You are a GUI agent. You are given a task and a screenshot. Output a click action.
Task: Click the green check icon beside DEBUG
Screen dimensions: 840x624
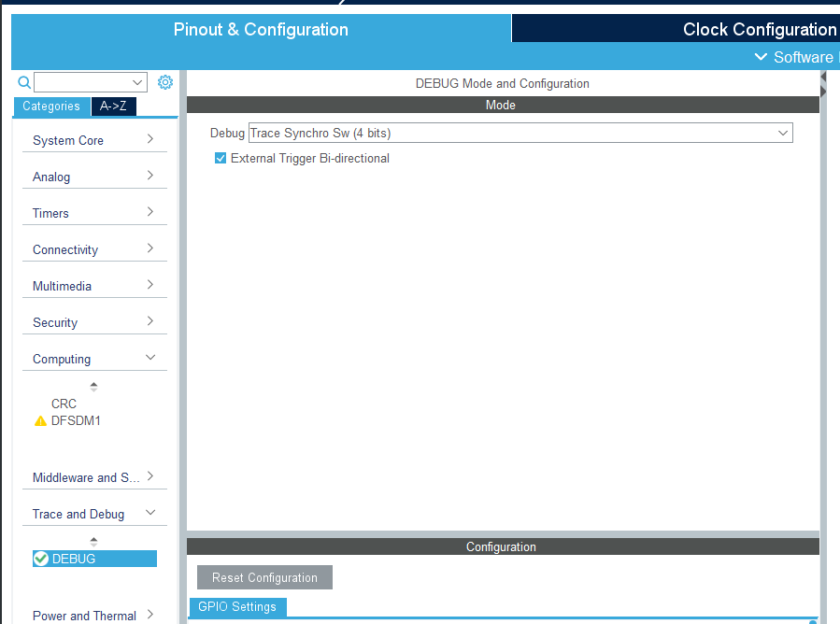(x=41, y=559)
